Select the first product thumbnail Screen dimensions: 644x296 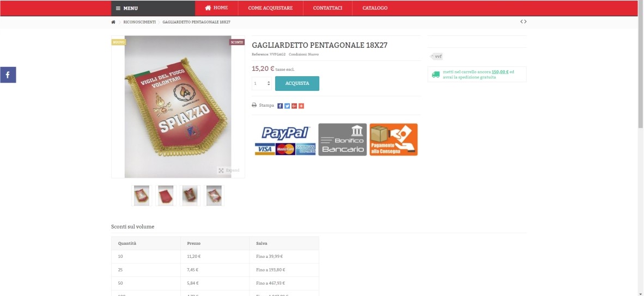(141, 195)
